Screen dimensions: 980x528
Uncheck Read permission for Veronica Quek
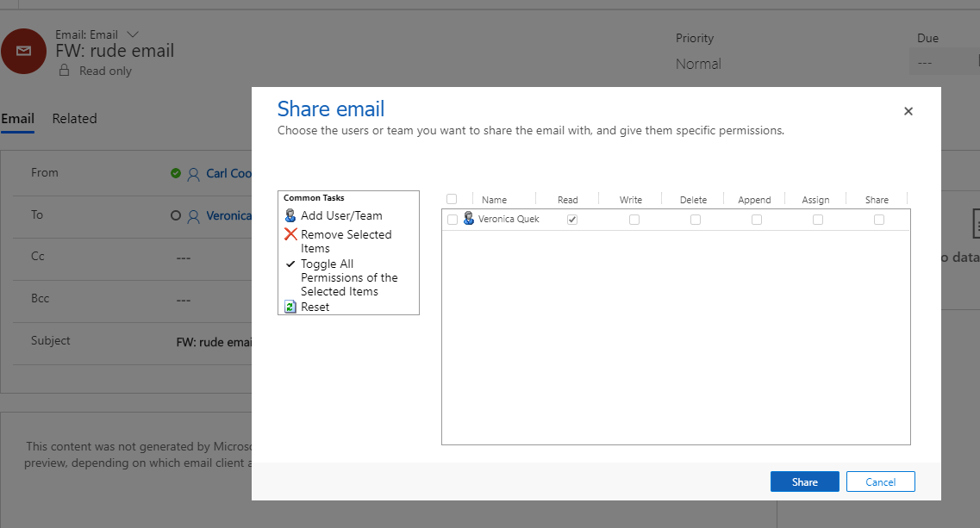tap(571, 220)
